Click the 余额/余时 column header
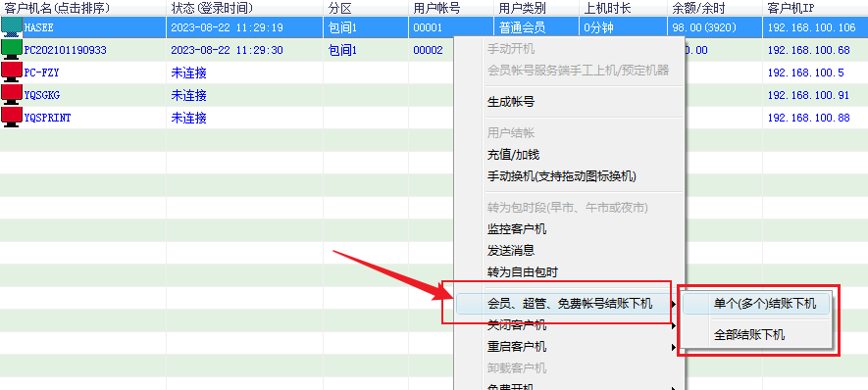Viewport: 868px width, 390px height. (x=697, y=8)
